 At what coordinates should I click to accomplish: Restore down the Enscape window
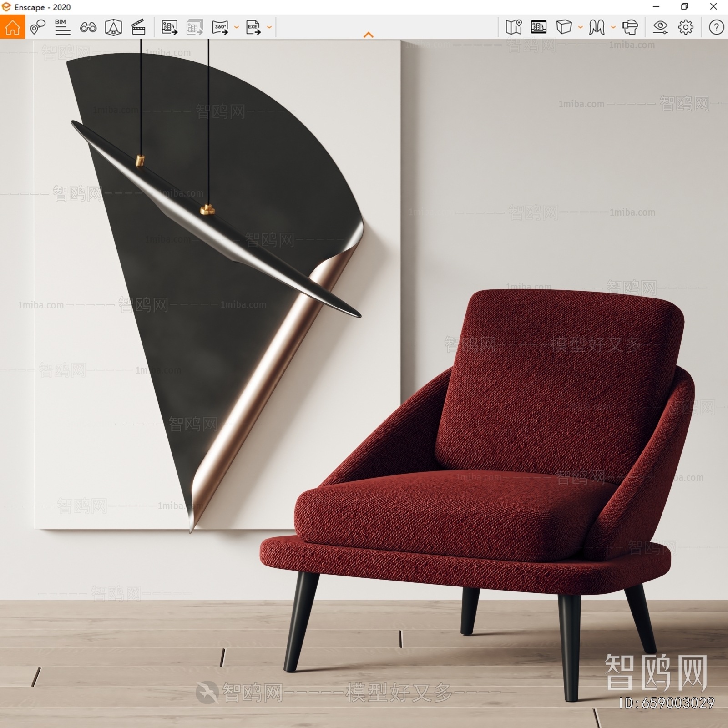pos(684,7)
